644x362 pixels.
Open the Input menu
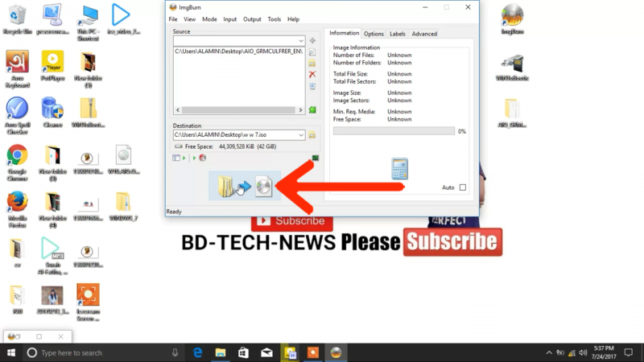click(x=229, y=19)
